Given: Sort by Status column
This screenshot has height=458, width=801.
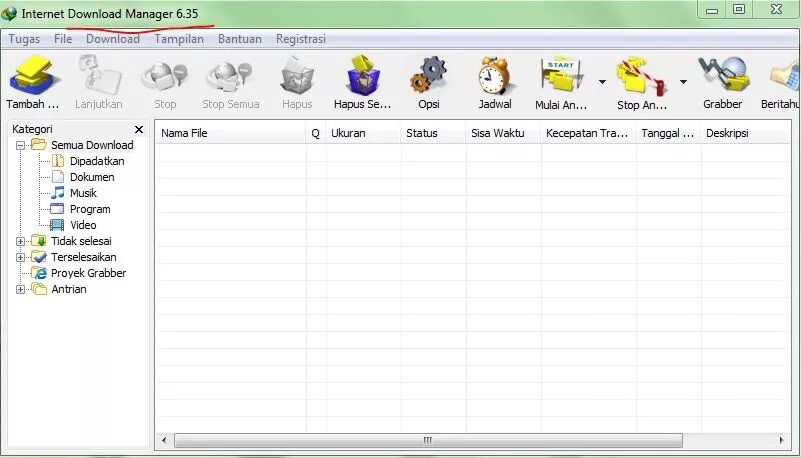Looking at the screenshot, I should [x=433, y=133].
